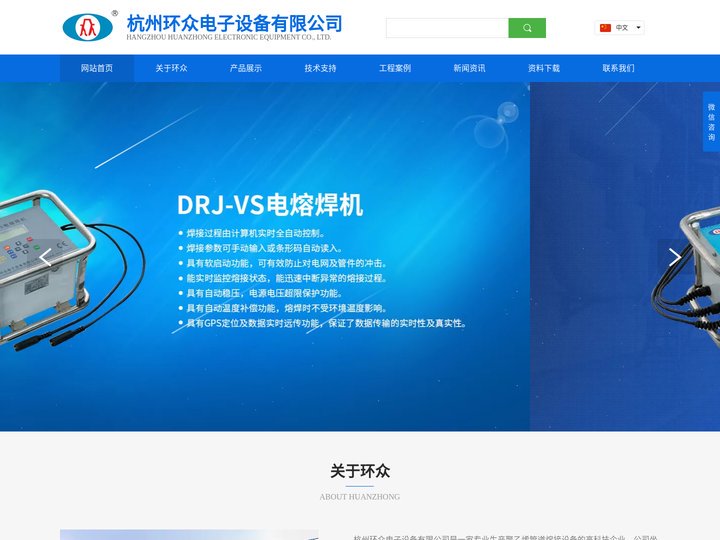Screen dimensions: 720x540
Task: Click the 关于环众 section heading
Action: click(x=360, y=471)
